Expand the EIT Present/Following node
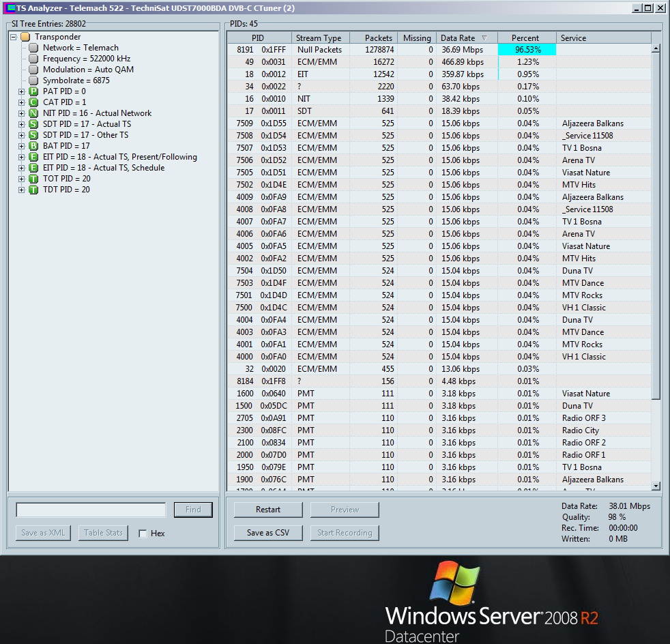Viewport: 670px width, 644px height. (21, 157)
